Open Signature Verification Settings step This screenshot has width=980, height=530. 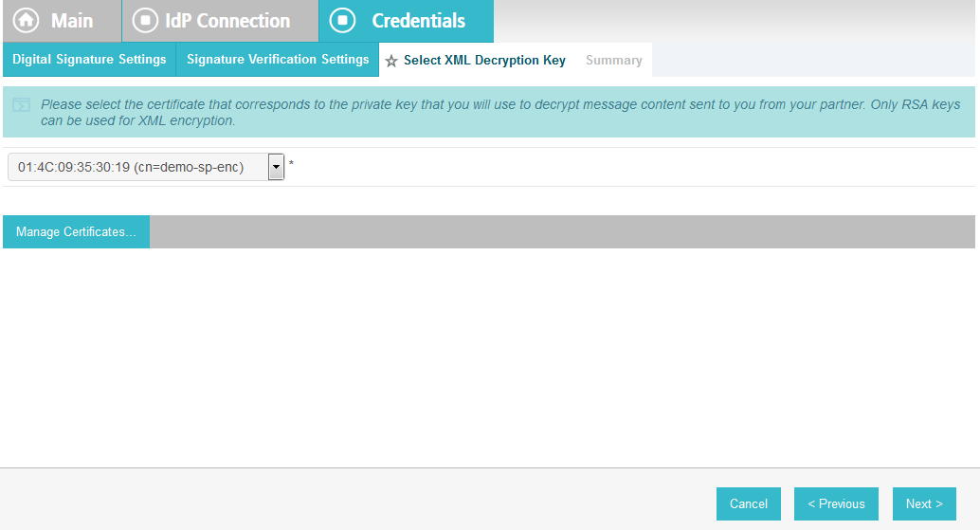pos(278,60)
